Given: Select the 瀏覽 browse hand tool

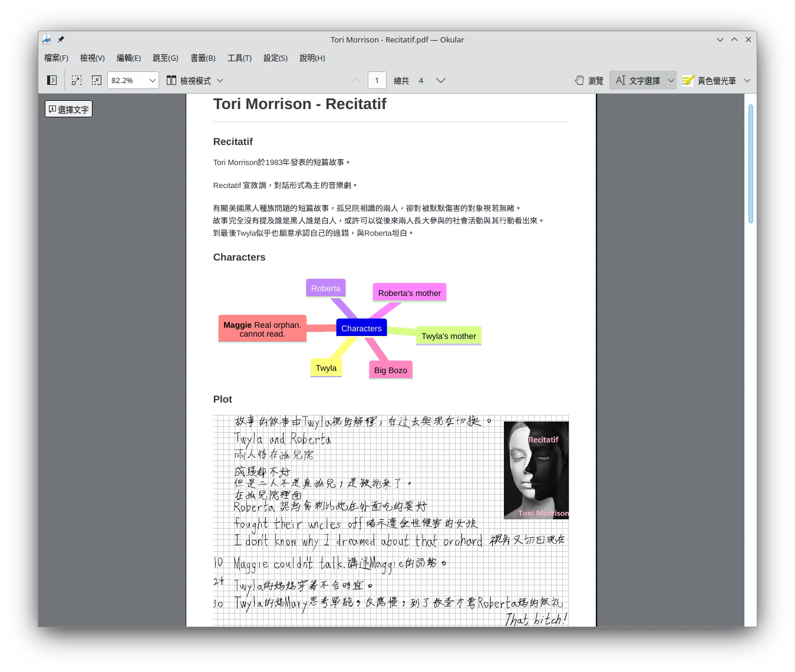Looking at the screenshot, I should point(589,80).
